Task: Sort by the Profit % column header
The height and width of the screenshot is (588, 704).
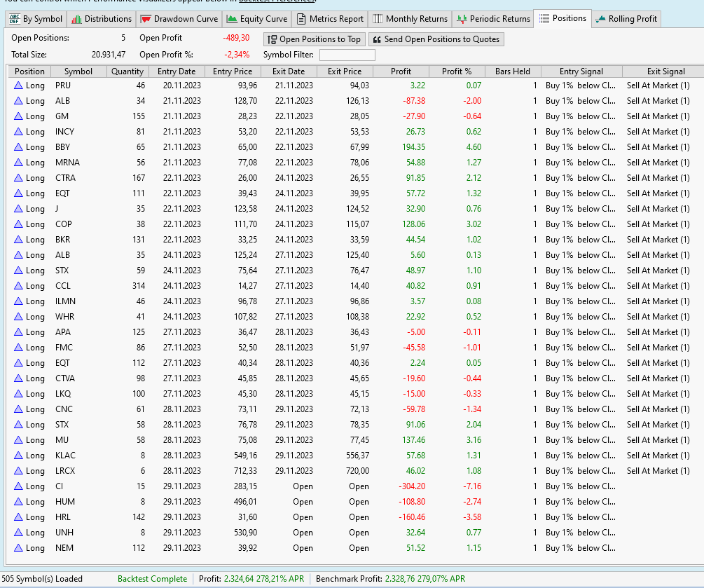Action: (457, 71)
